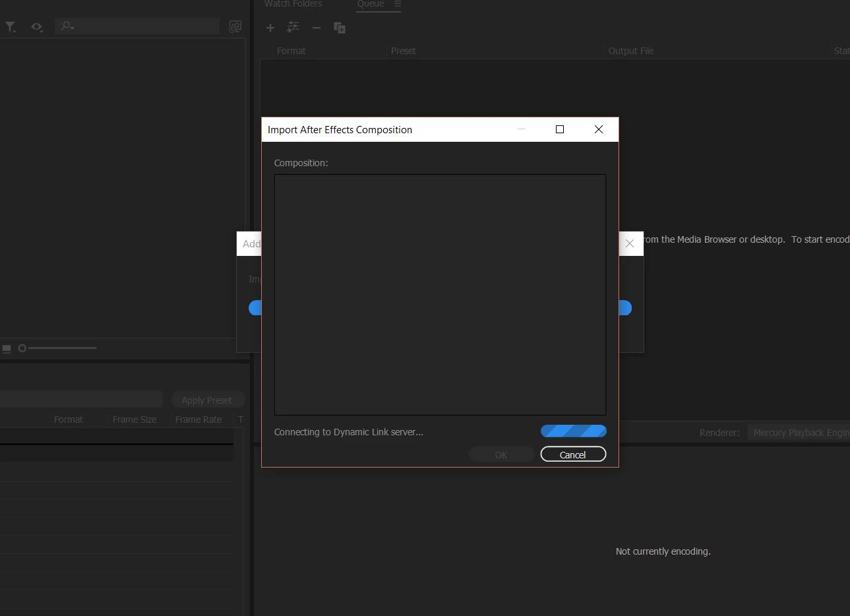Click the Frame Rate column header
The width and height of the screenshot is (850, 616).
(198, 419)
